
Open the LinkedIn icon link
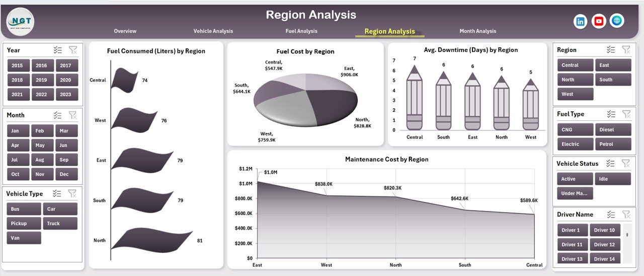[x=581, y=21]
